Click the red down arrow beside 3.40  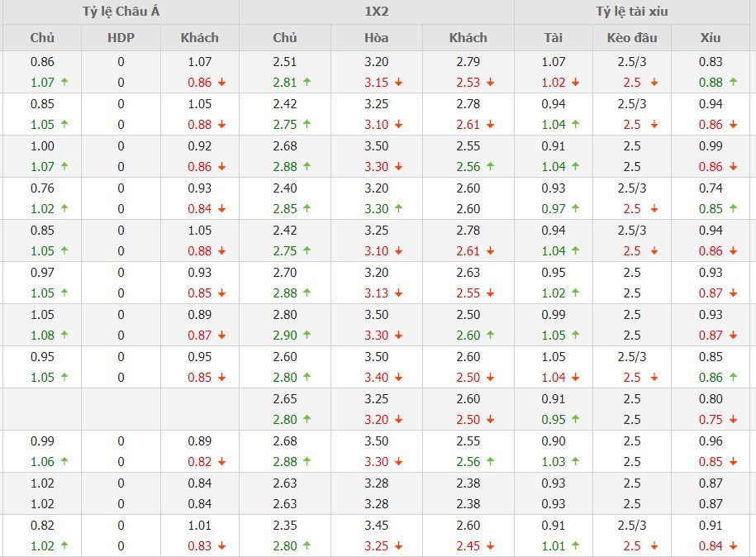(x=399, y=378)
